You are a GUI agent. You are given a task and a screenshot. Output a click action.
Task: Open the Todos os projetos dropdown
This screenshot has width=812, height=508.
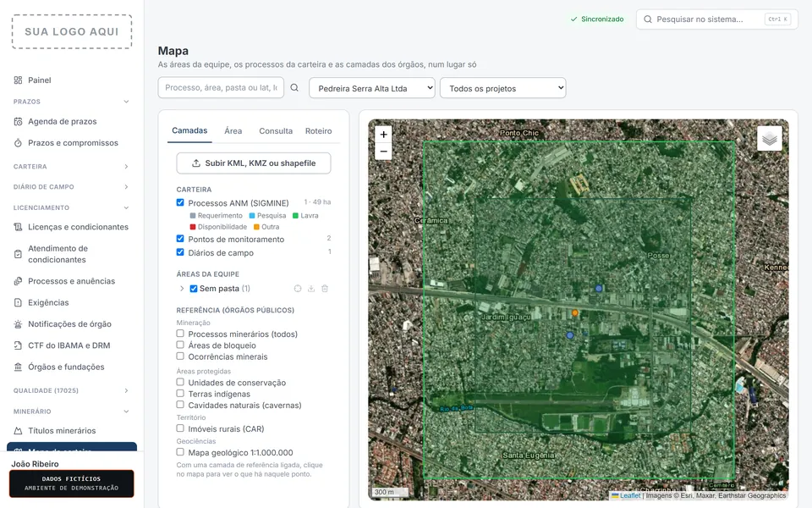(x=502, y=88)
